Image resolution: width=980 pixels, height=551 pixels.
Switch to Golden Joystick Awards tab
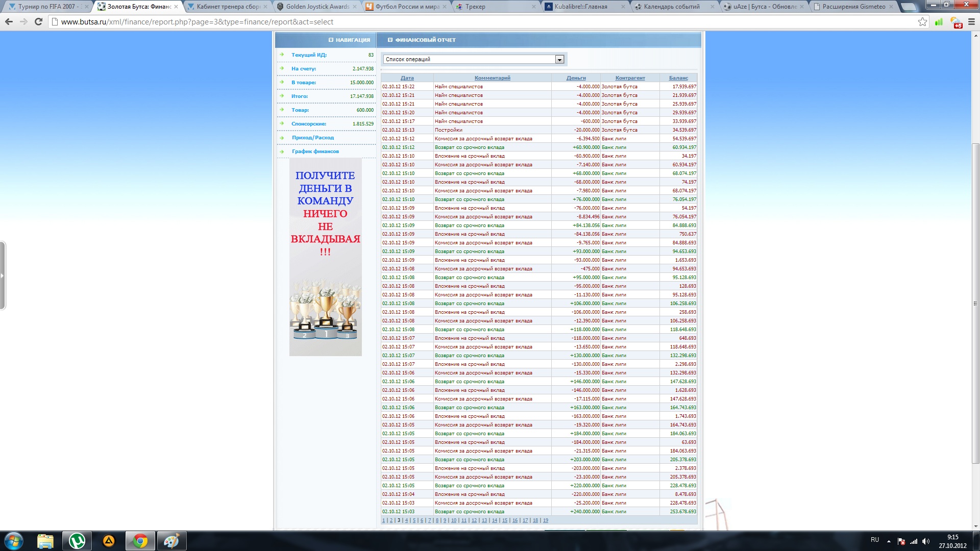[x=317, y=7]
